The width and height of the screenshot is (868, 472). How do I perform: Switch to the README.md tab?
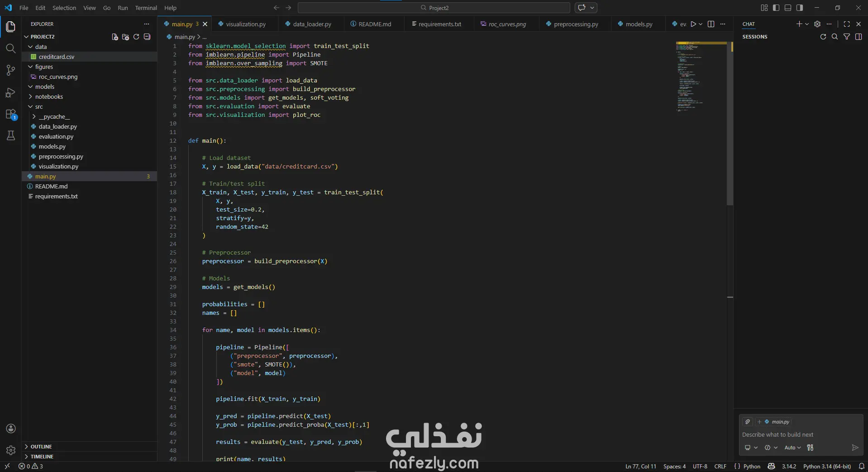click(375, 24)
